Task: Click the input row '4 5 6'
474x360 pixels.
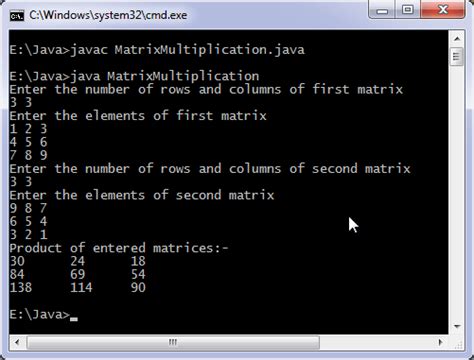Action: pyautogui.click(x=28, y=142)
